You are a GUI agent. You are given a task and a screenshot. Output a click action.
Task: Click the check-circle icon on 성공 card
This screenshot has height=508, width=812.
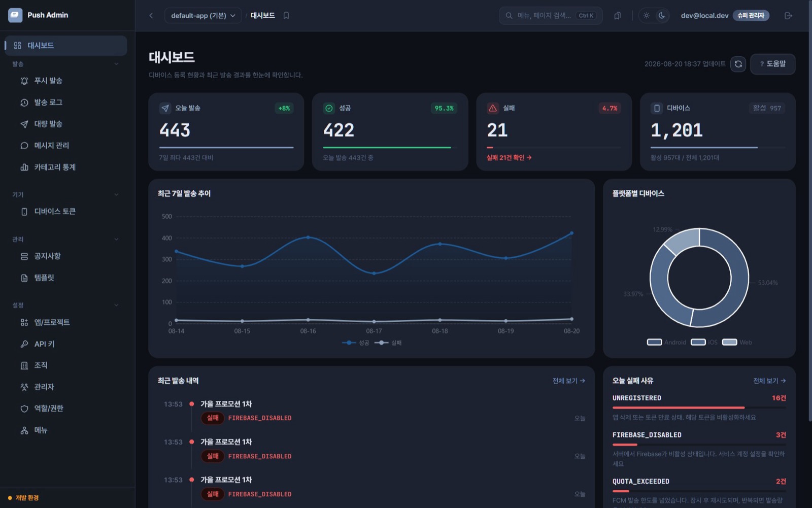[329, 108]
